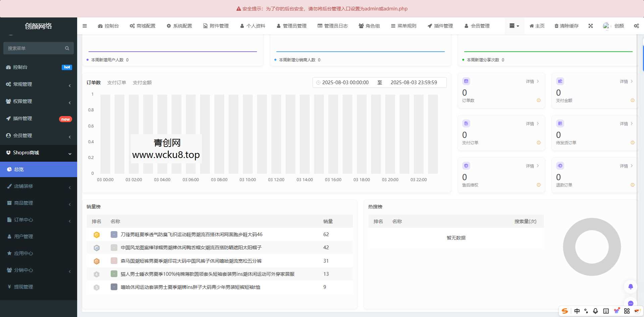Select the fullscreen icon in top navbar
644x317 pixels.
pos(590,26)
